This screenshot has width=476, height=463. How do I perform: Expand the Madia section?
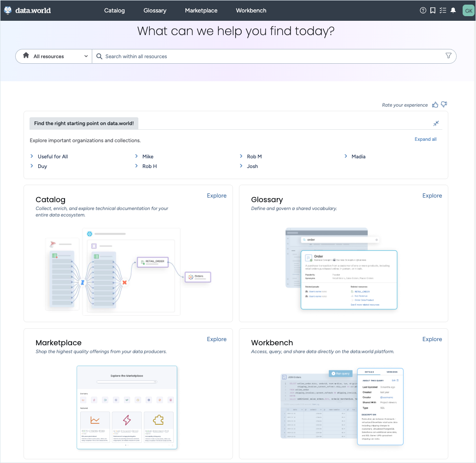[x=346, y=156]
